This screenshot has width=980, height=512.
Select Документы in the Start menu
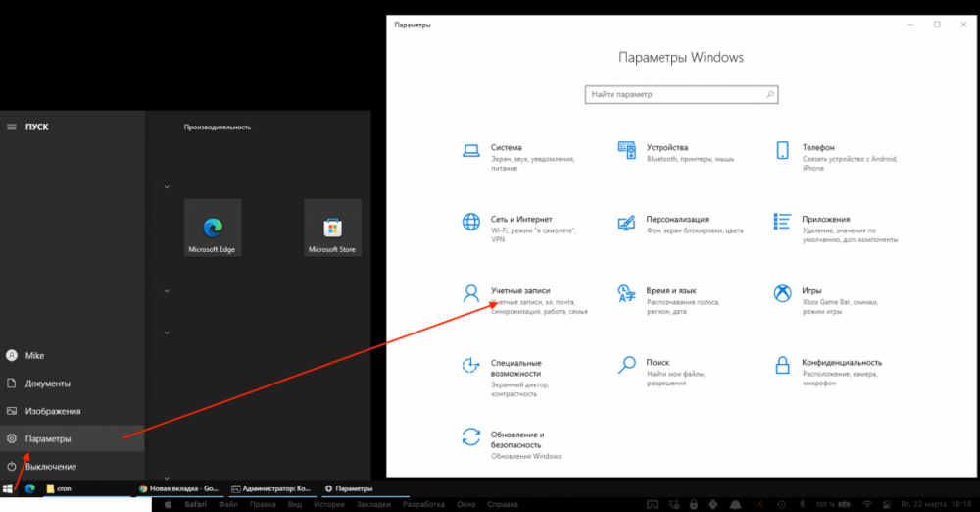tap(47, 384)
